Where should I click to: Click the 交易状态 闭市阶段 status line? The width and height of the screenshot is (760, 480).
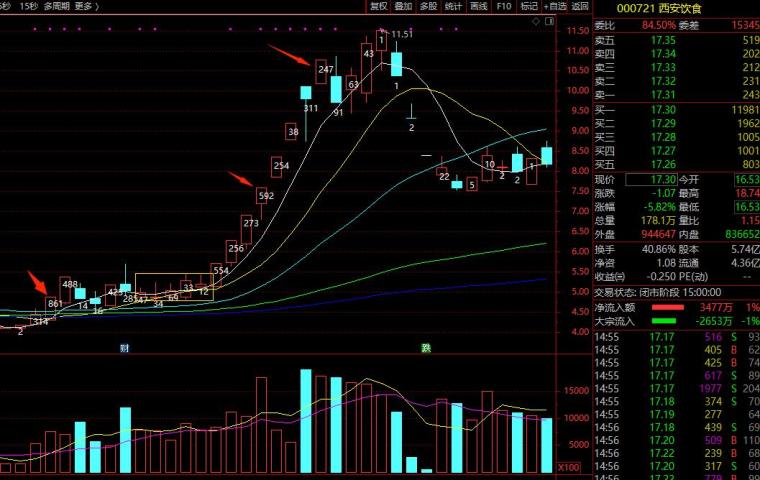coord(658,292)
